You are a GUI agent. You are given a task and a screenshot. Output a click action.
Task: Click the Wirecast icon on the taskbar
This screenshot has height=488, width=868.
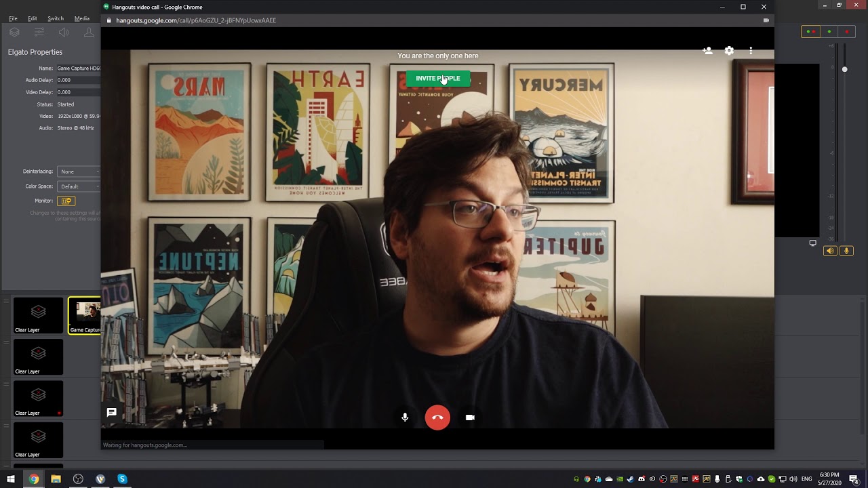[100, 479]
